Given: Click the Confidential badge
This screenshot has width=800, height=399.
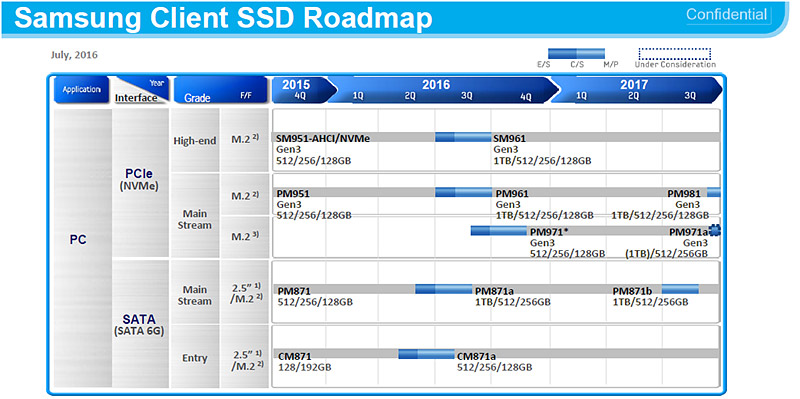Looking at the screenshot, I should [727, 14].
